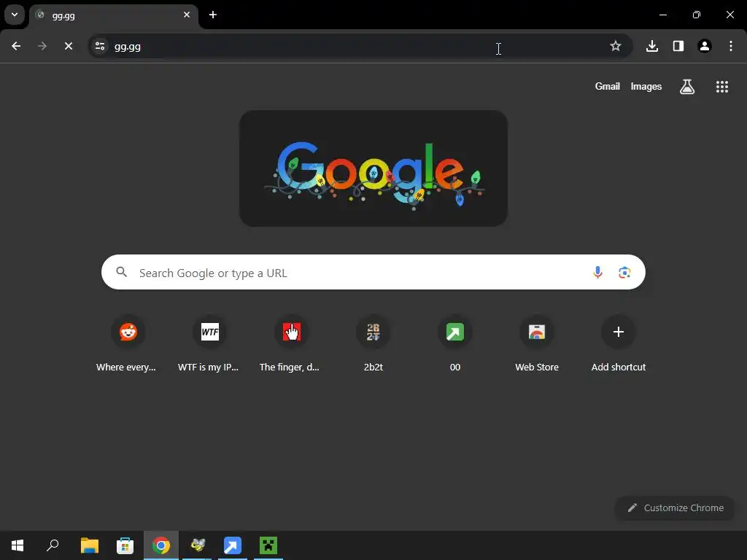Open Microsoft Store from taskbar
Viewport: 747px width, 560px height.
125,545
